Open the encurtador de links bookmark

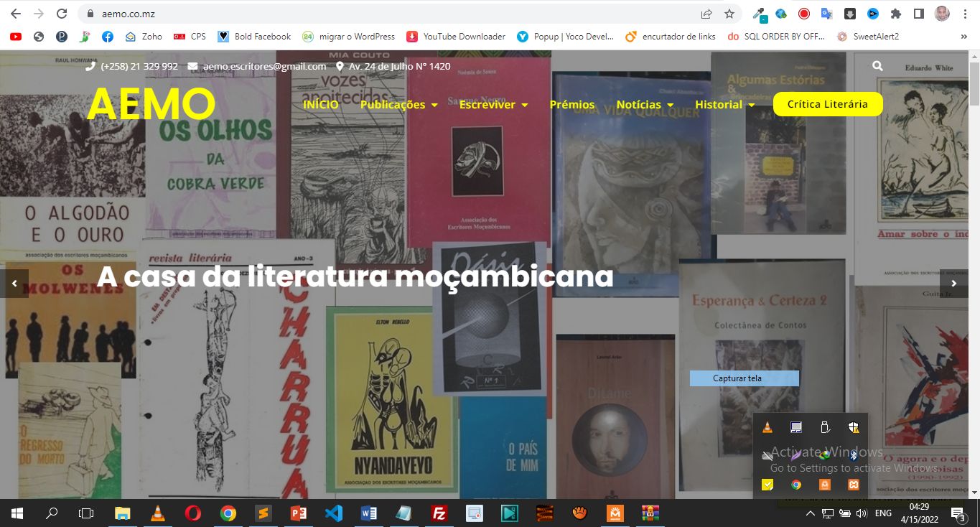point(671,36)
